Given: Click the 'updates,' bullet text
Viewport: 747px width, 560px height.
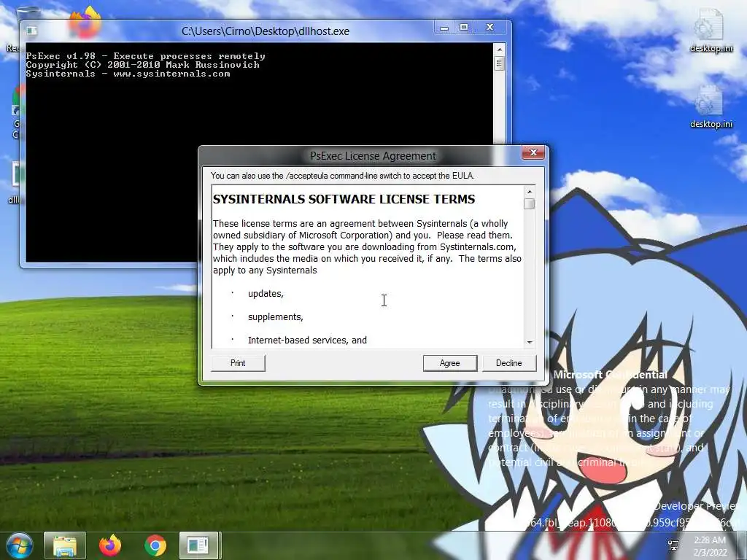Looking at the screenshot, I should click(x=266, y=293).
